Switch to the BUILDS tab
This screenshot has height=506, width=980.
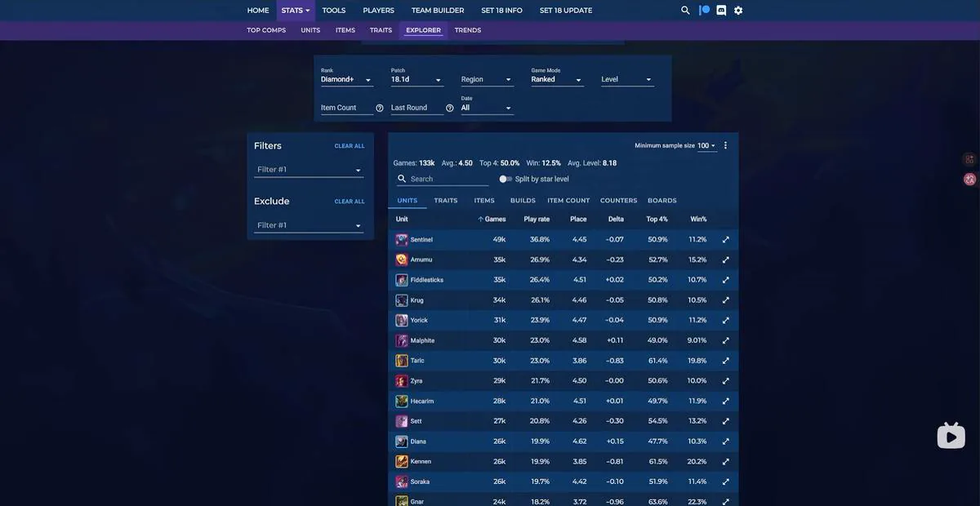[x=523, y=200]
